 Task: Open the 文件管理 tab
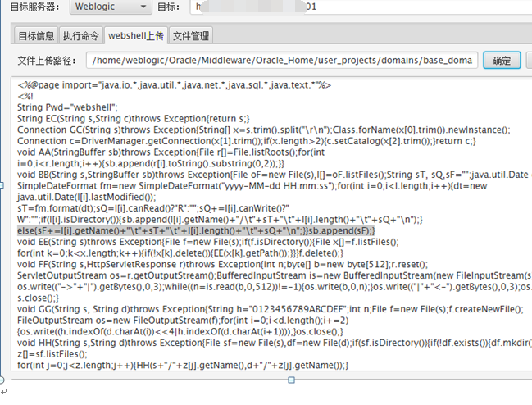click(191, 35)
